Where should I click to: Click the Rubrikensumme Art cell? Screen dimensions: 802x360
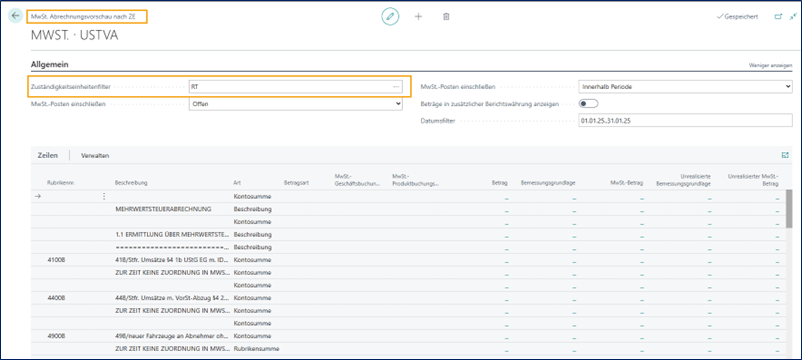pos(256,348)
